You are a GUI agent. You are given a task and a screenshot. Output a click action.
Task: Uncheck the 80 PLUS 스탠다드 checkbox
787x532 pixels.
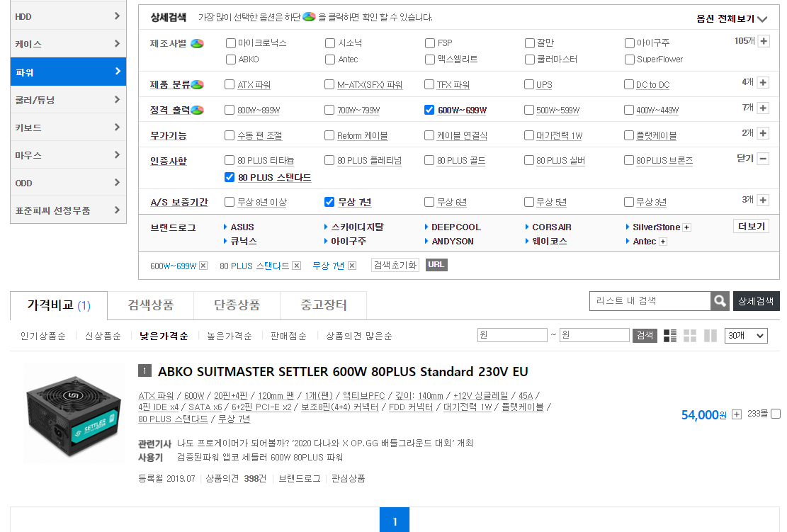pos(230,176)
